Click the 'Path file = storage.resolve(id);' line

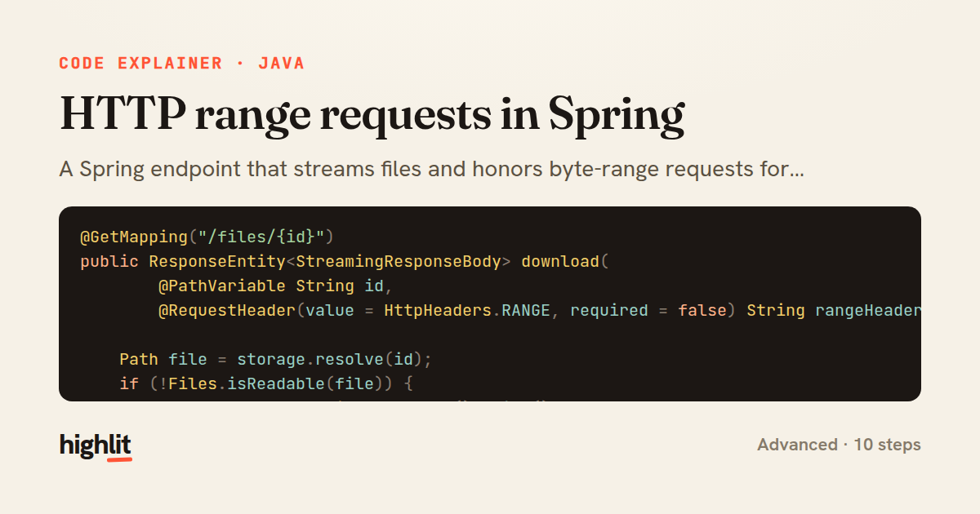point(275,360)
